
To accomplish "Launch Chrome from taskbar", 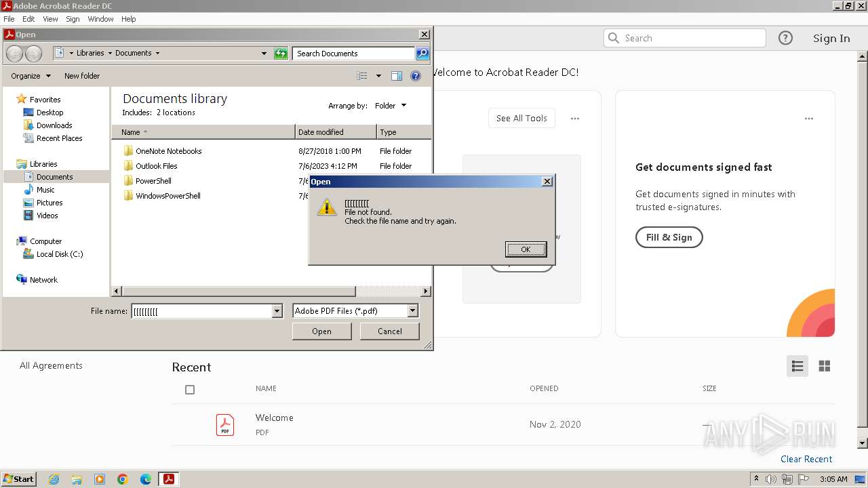I will pos(123,479).
